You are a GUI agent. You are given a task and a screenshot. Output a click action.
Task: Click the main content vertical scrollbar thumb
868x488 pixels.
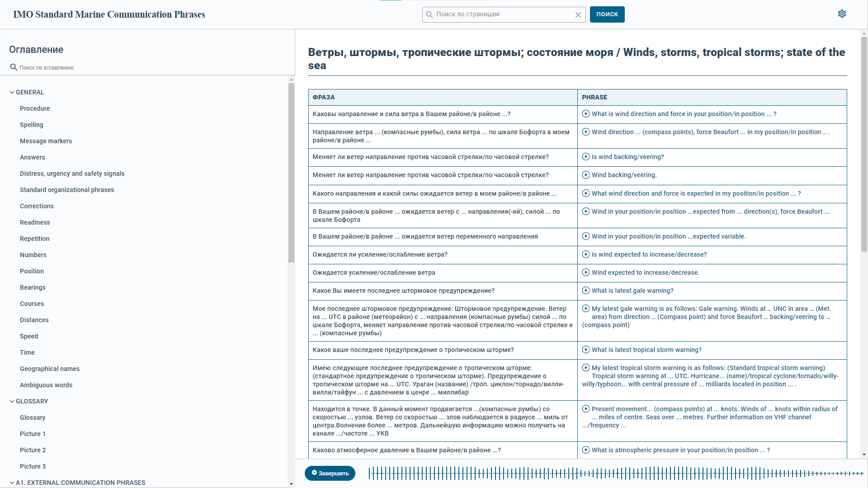[864, 145]
